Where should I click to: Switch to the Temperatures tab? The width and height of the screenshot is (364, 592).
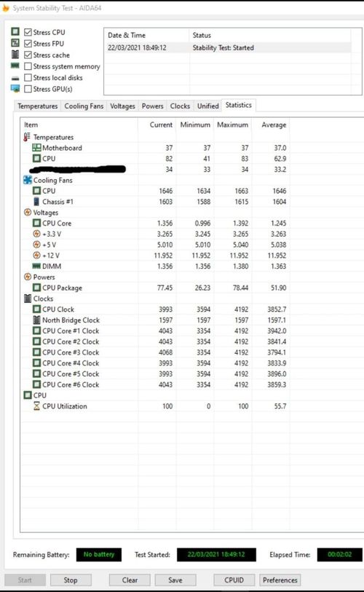[37, 106]
